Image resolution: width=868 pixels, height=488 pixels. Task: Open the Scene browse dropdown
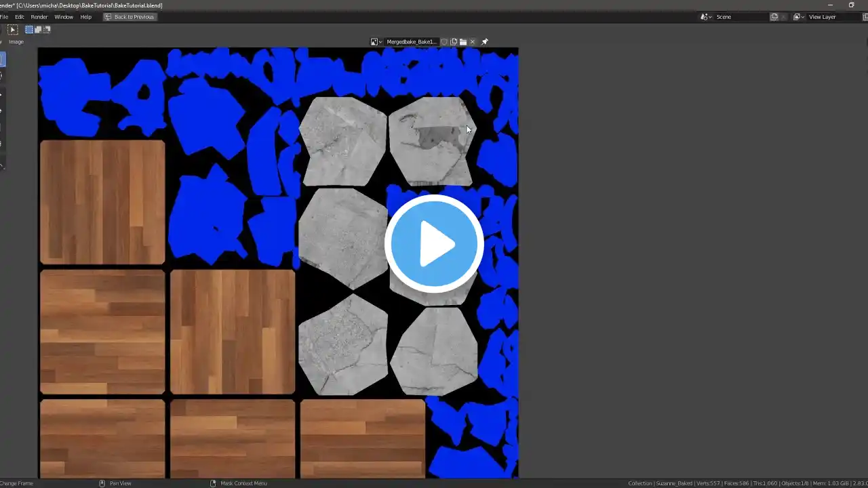706,17
